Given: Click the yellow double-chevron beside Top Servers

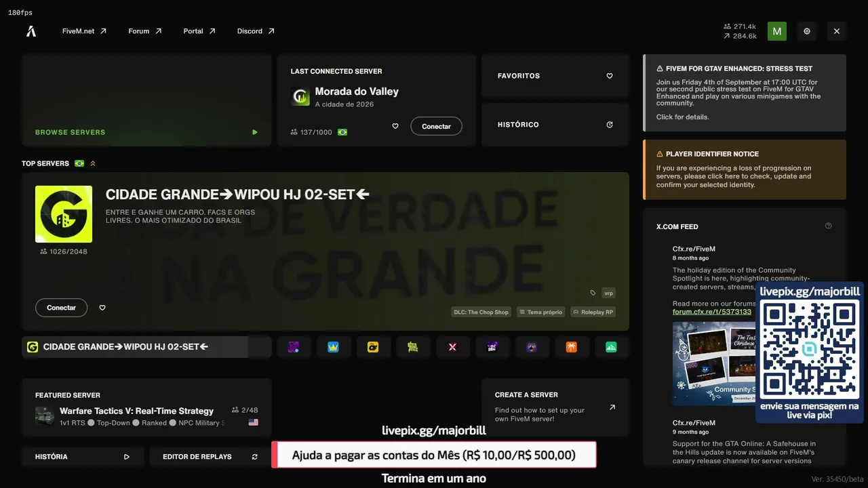Looking at the screenshot, I should click(93, 163).
